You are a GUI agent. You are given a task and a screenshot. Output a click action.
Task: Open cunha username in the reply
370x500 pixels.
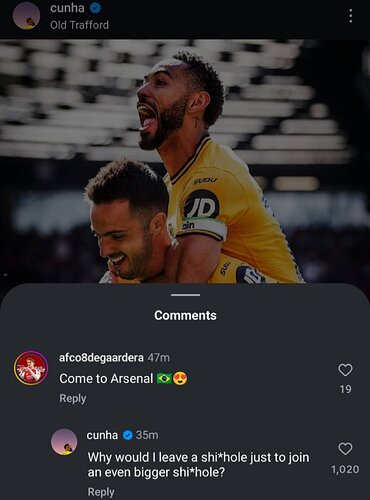pyautogui.click(x=102, y=435)
